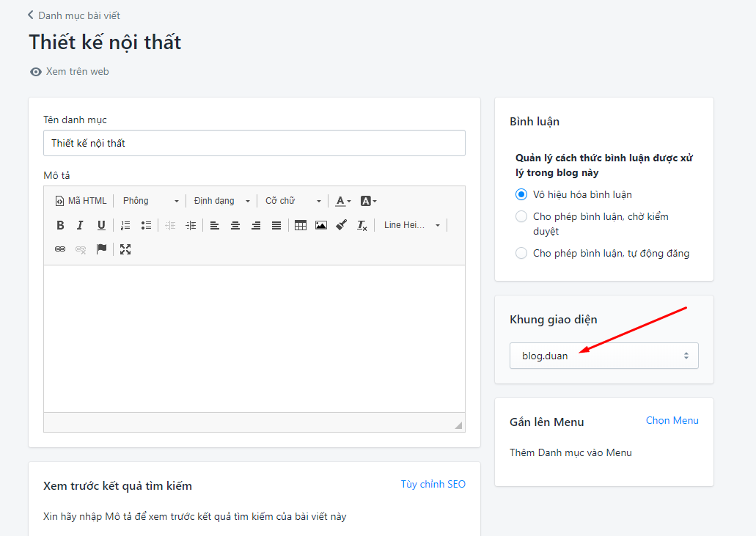The width and height of the screenshot is (756, 536).
Task: Decrease indent of the paragraph
Action: (x=170, y=225)
